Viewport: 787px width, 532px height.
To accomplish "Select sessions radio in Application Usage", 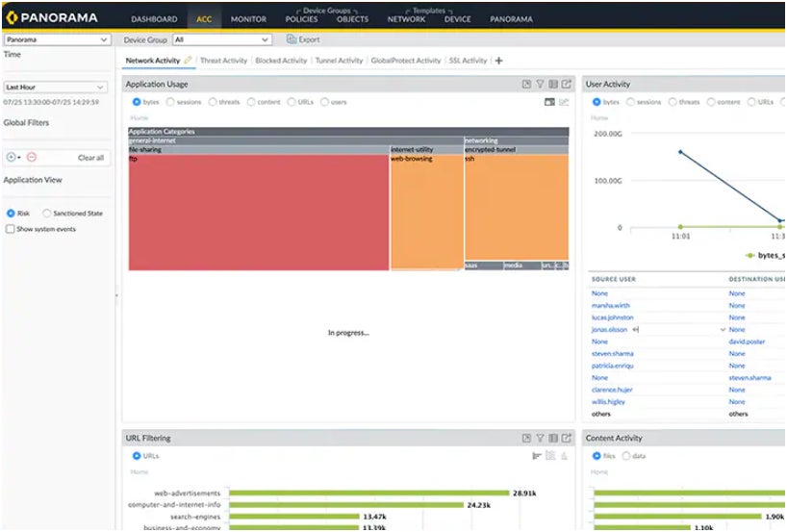I will pyautogui.click(x=170, y=102).
